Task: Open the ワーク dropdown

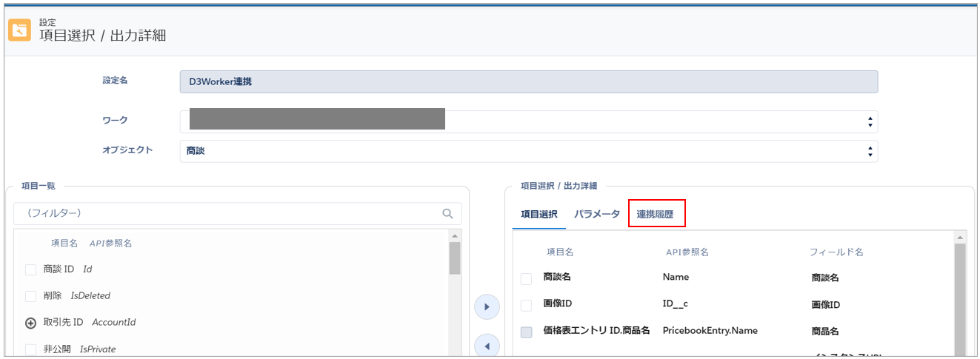Action: click(528, 121)
